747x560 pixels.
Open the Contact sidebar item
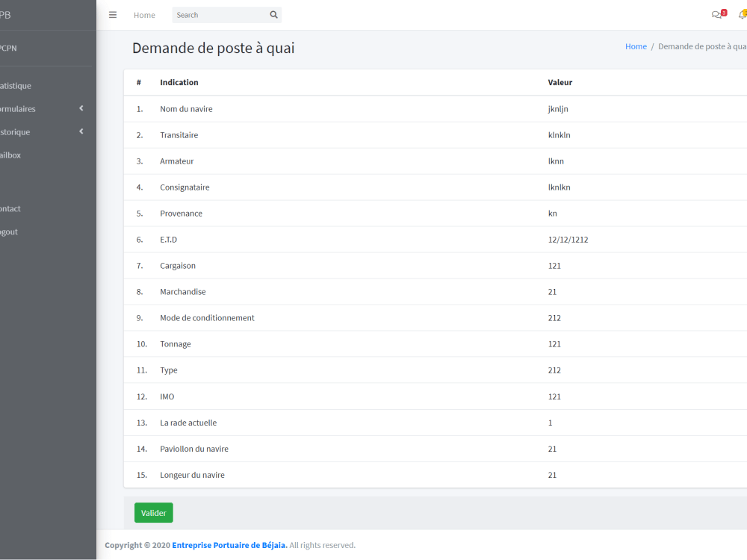(x=10, y=208)
